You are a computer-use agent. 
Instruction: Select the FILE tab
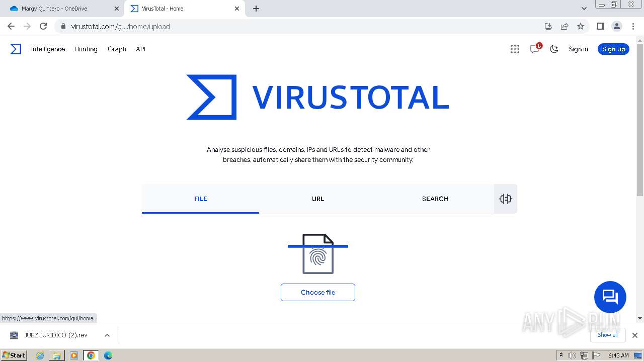pos(200,199)
